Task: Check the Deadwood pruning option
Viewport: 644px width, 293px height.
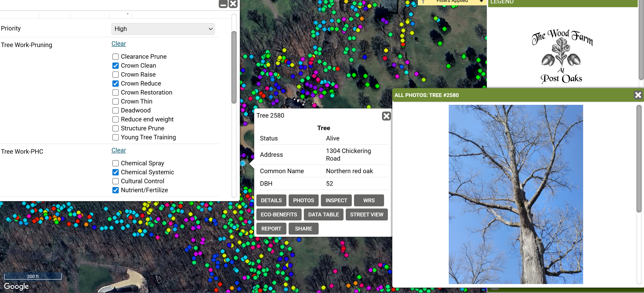Action: tap(115, 111)
